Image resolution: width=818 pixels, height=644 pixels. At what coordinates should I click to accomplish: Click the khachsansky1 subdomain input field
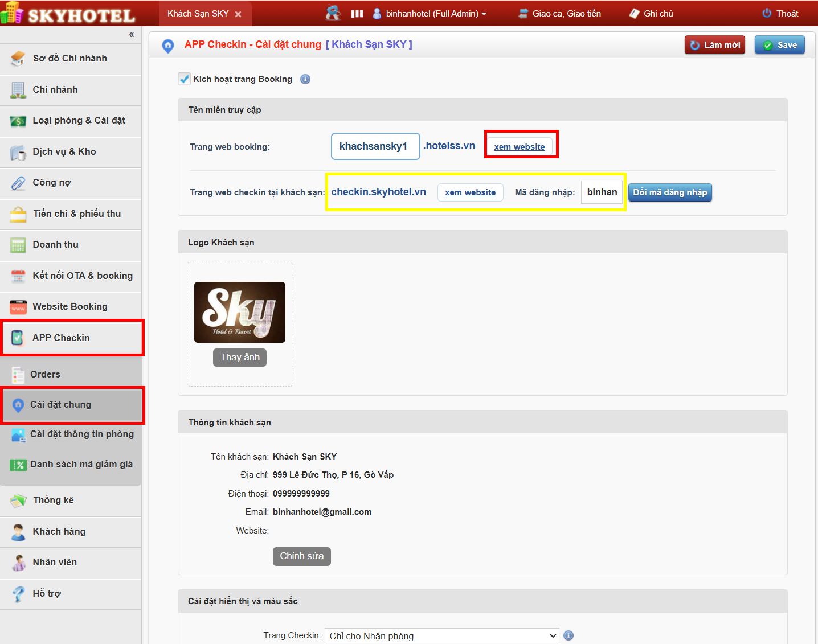click(x=375, y=146)
